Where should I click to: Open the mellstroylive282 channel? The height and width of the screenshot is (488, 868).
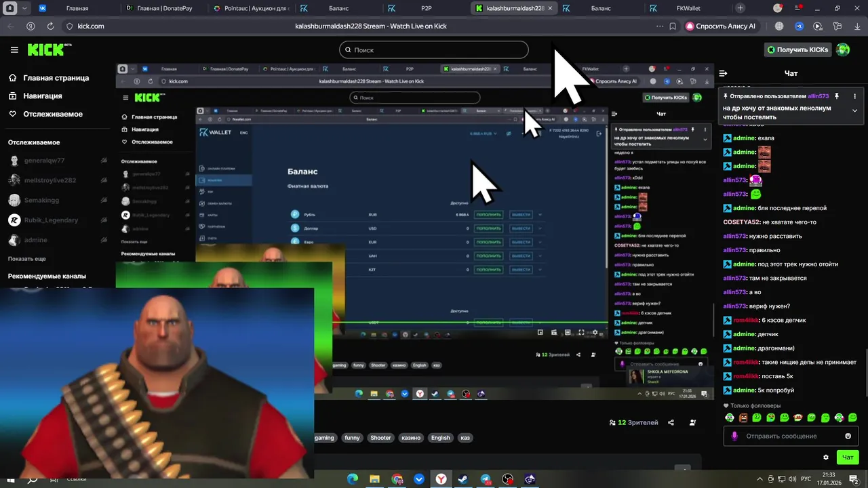[51, 180]
